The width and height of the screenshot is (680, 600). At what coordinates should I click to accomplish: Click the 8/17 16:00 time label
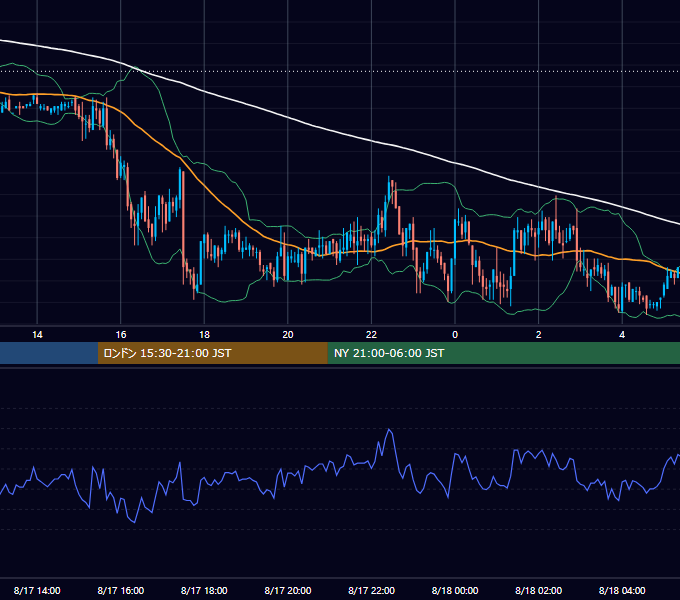coord(121,590)
